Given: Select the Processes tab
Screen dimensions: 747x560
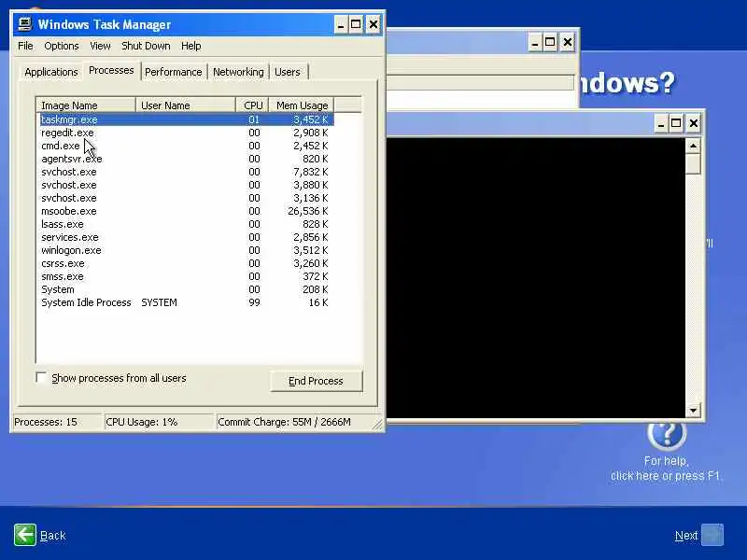Looking at the screenshot, I should click(111, 71).
